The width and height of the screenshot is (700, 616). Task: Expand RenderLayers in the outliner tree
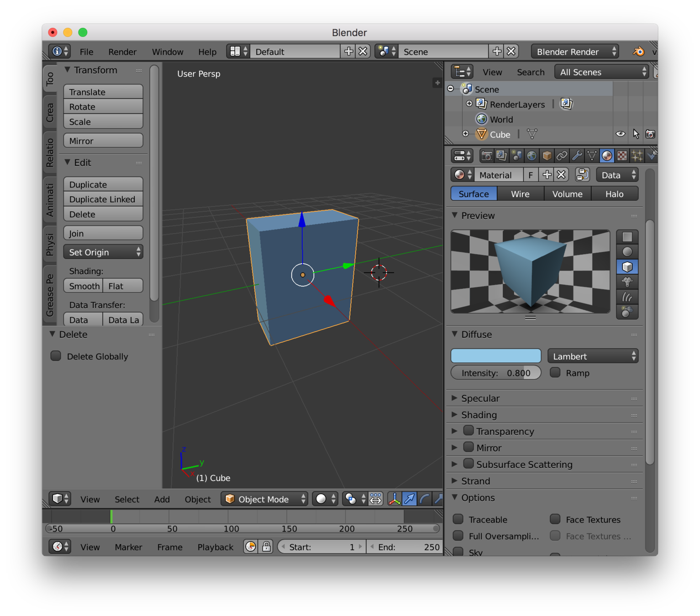click(469, 104)
